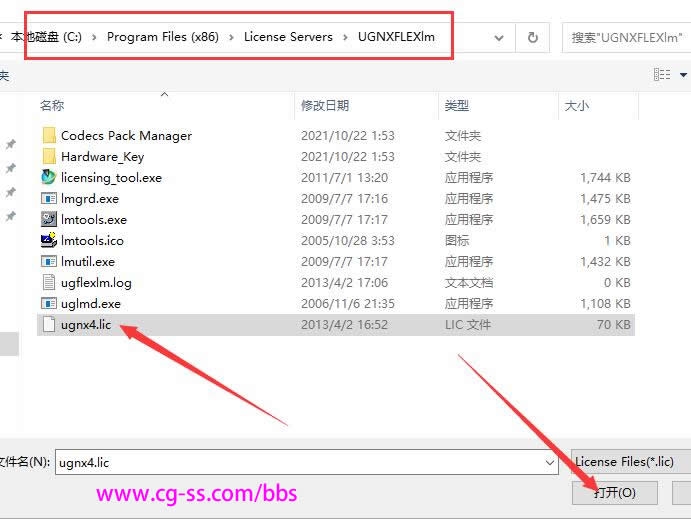
Task: Open the view options dropdown arrow
Action: (684, 75)
